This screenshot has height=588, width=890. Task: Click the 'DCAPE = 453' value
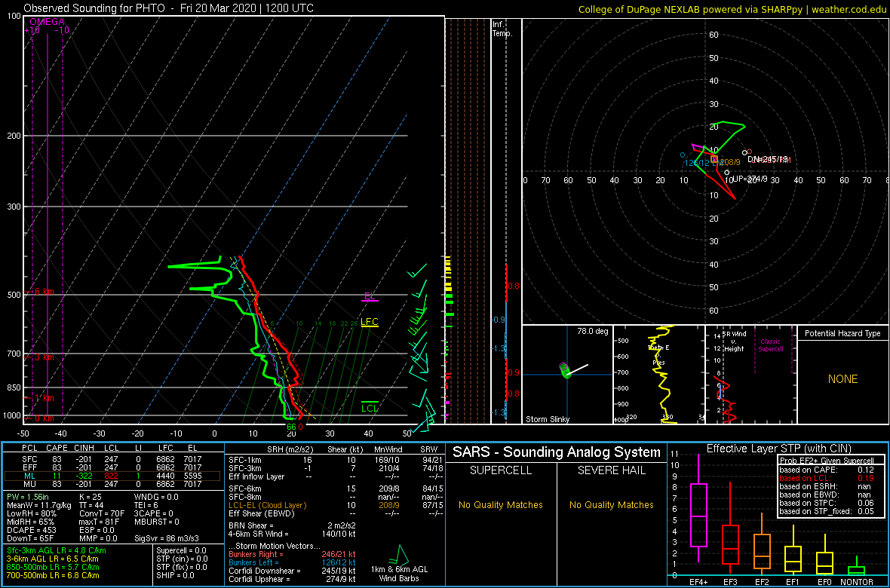click(x=30, y=531)
